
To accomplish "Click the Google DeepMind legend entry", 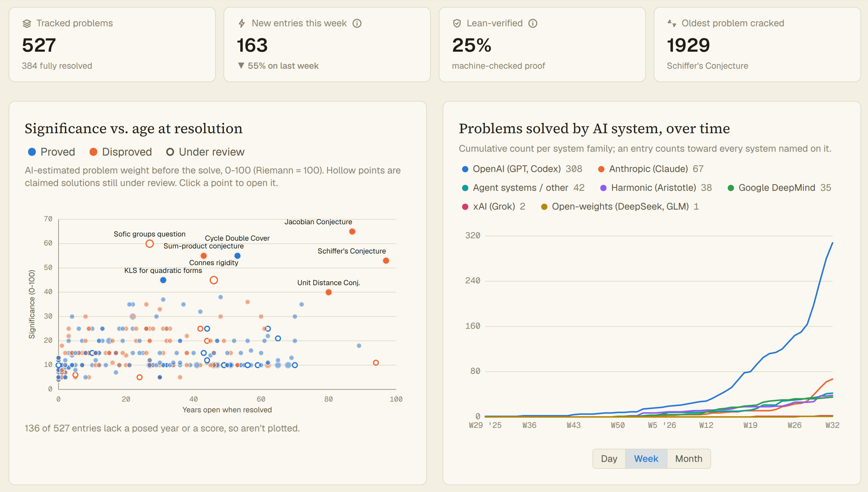I will [779, 188].
